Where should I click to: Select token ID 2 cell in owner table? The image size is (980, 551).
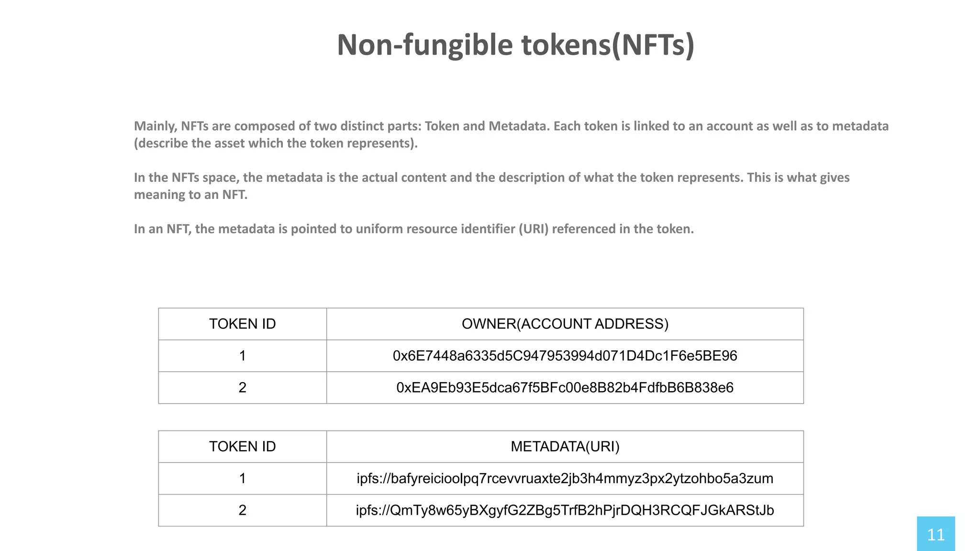242,387
